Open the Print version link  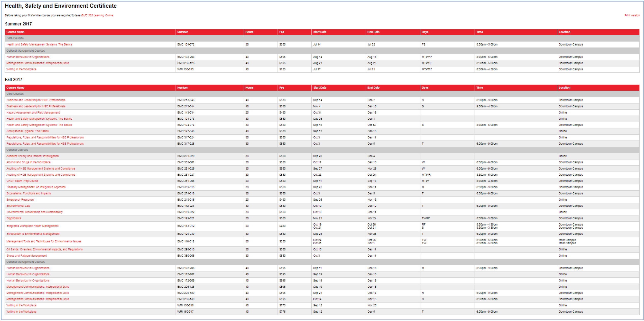(632, 16)
